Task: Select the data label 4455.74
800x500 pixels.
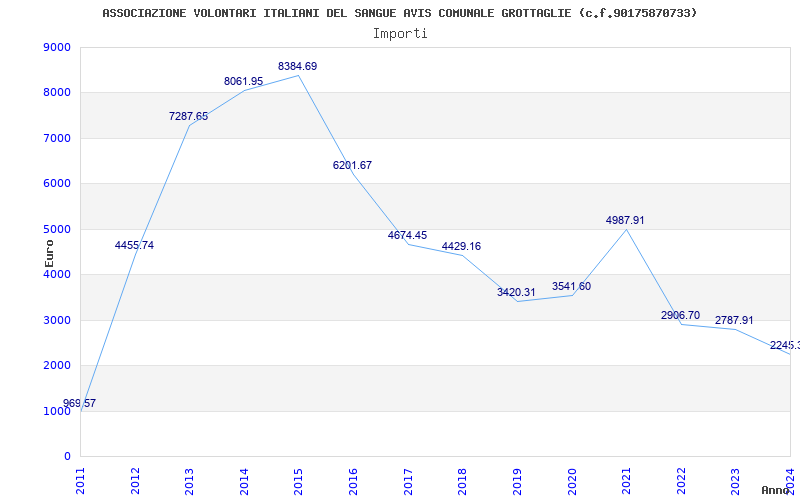Action: [134, 245]
